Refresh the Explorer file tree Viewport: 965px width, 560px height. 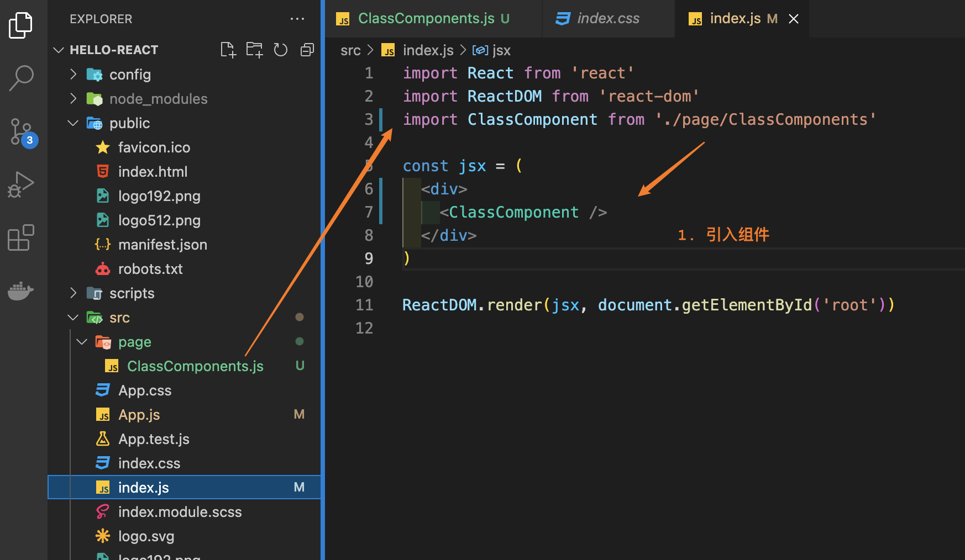[x=281, y=50]
